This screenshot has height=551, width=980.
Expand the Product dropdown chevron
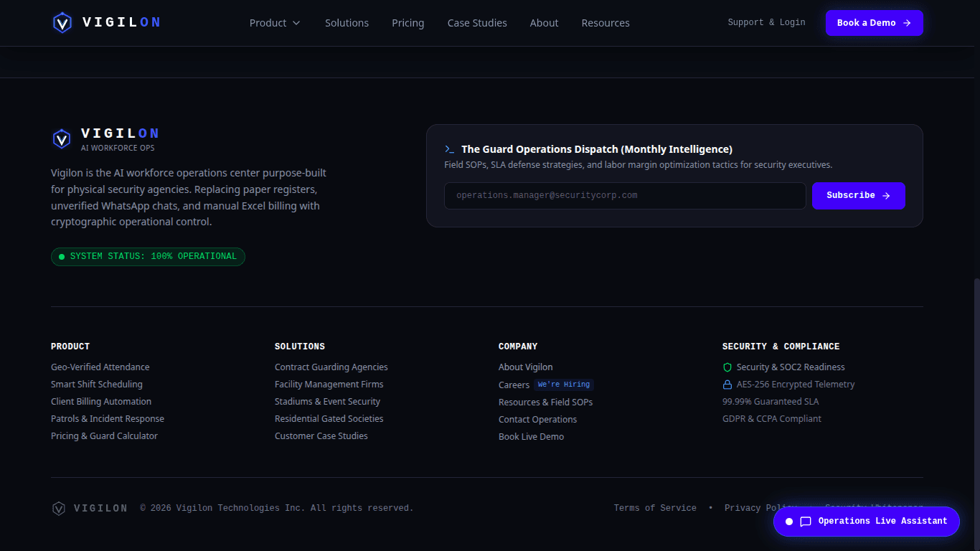[x=296, y=23]
